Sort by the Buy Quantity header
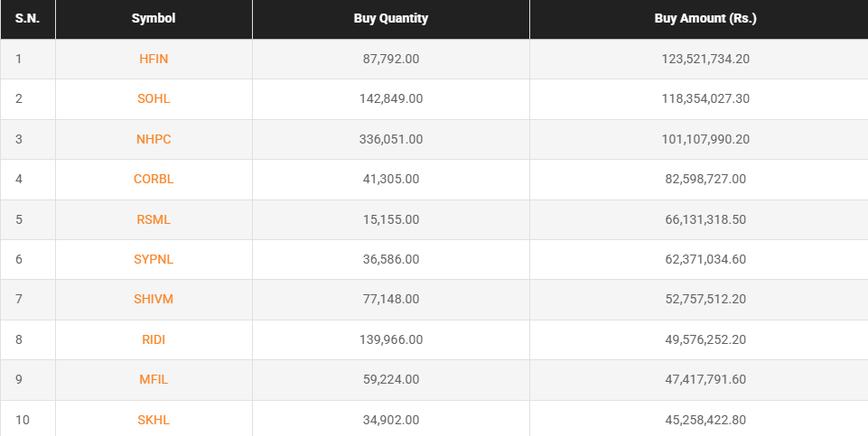This screenshot has width=868, height=436. 390,18
